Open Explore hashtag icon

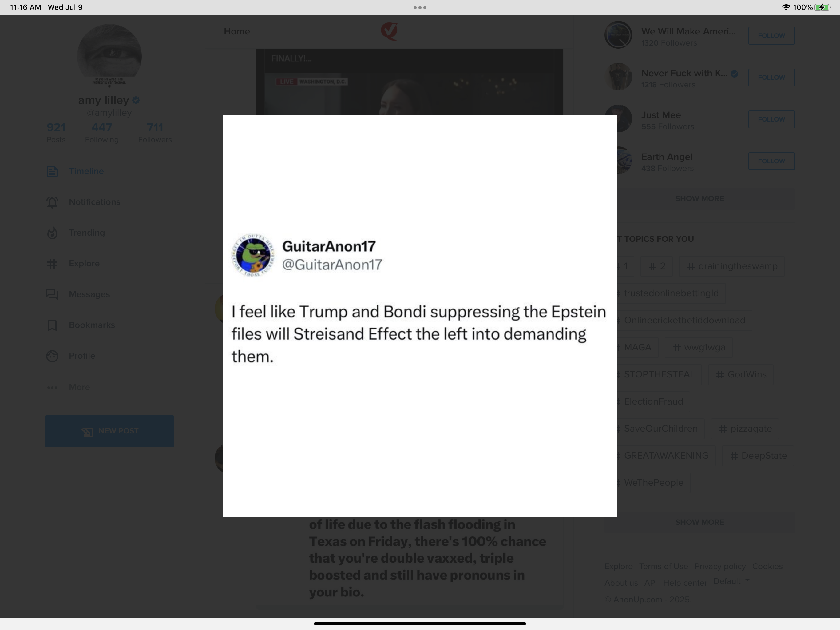tap(52, 264)
